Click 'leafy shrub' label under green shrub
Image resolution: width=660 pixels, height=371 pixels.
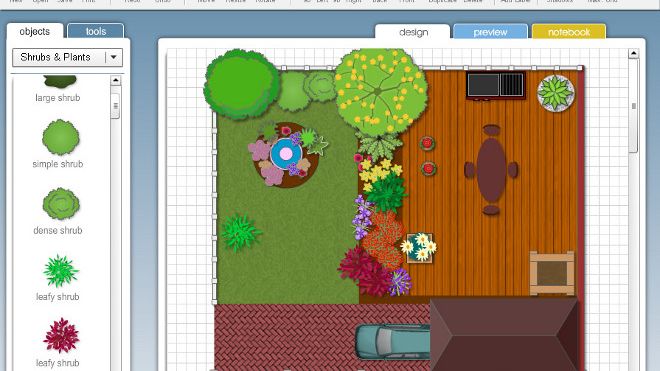click(x=58, y=297)
